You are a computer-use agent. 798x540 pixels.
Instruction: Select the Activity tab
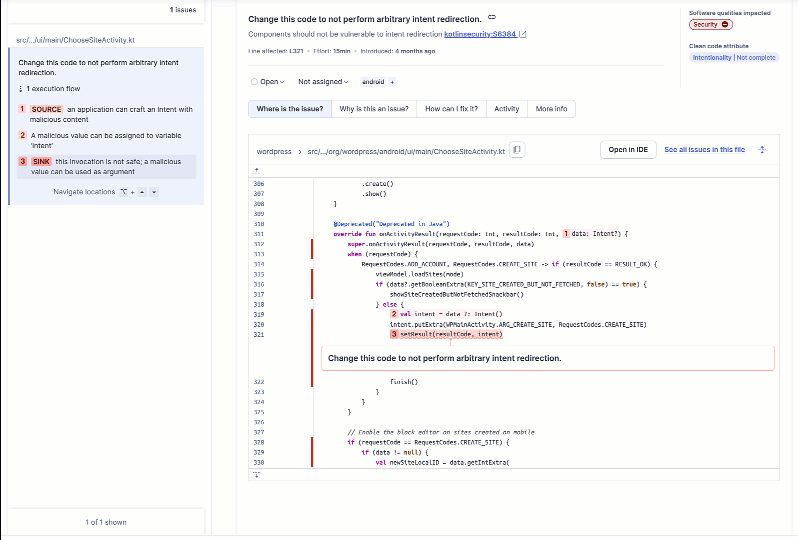point(507,109)
